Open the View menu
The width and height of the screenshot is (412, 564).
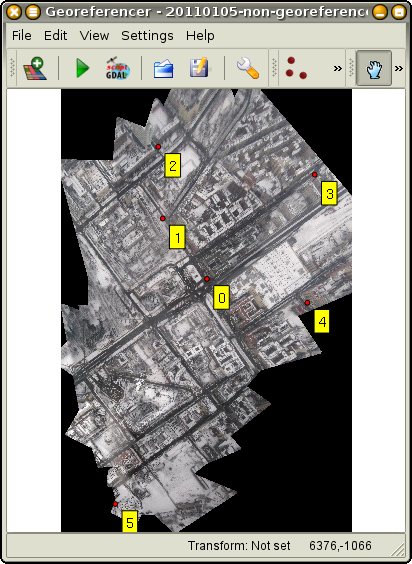(x=94, y=36)
